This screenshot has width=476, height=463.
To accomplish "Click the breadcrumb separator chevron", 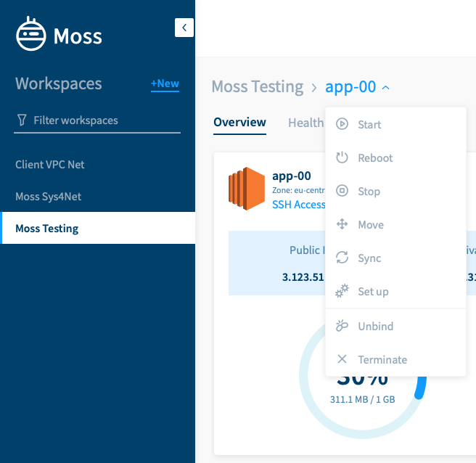I will (314, 88).
